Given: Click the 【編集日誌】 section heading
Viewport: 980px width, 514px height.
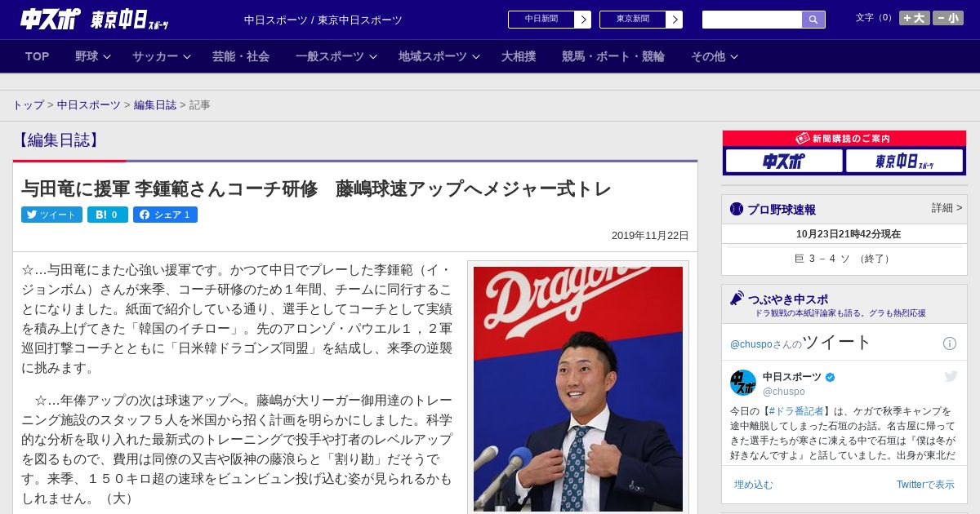Looking at the screenshot, I should point(58,140).
